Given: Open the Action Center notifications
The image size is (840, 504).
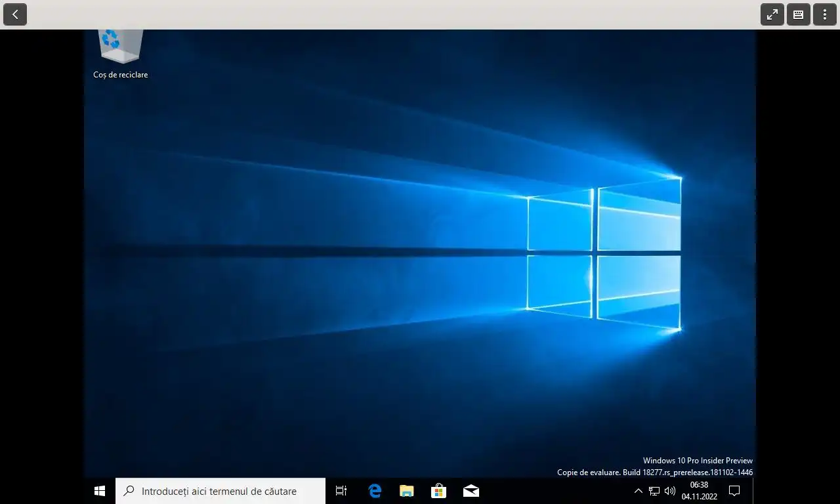Looking at the screenshot, I should coord(734,491).
